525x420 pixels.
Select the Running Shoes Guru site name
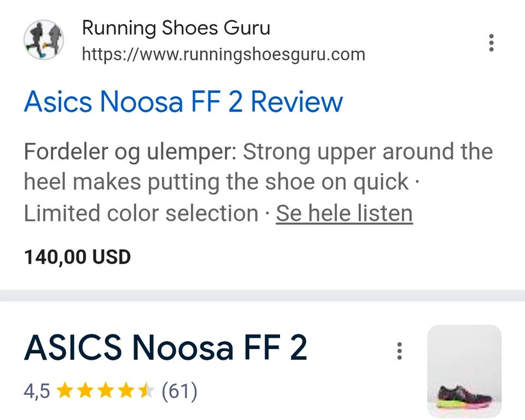tap(176, 27)
